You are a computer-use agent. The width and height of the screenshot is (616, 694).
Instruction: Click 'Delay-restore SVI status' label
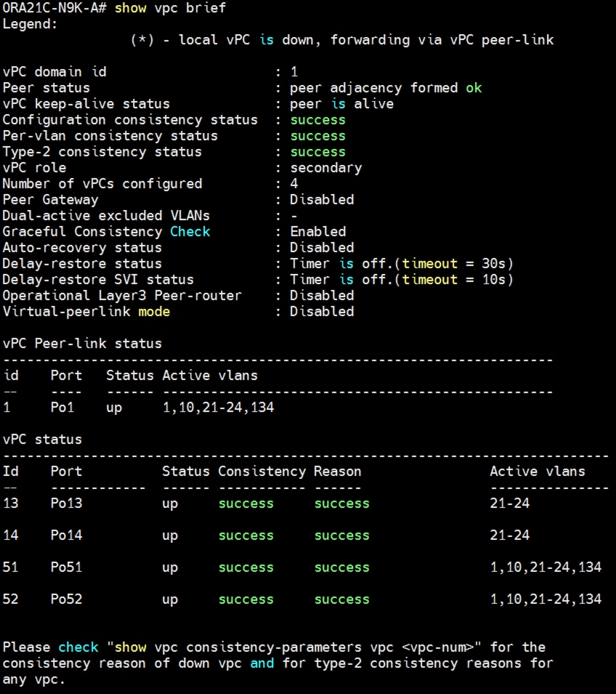tap(98, 280)
